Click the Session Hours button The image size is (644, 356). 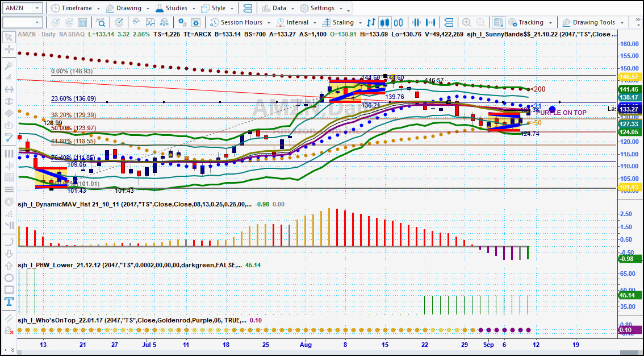click(x=237, y=22)
